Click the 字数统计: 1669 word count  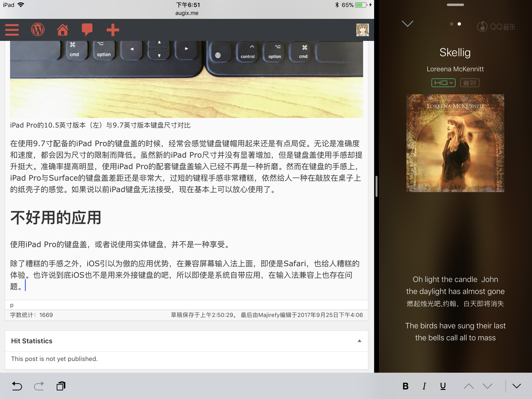(x=31, y=315)
